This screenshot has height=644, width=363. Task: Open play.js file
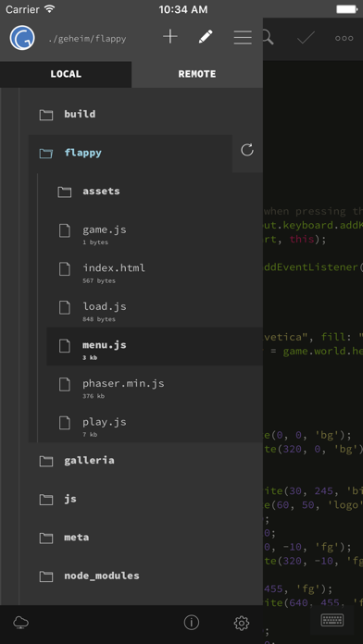pos(105,422)
